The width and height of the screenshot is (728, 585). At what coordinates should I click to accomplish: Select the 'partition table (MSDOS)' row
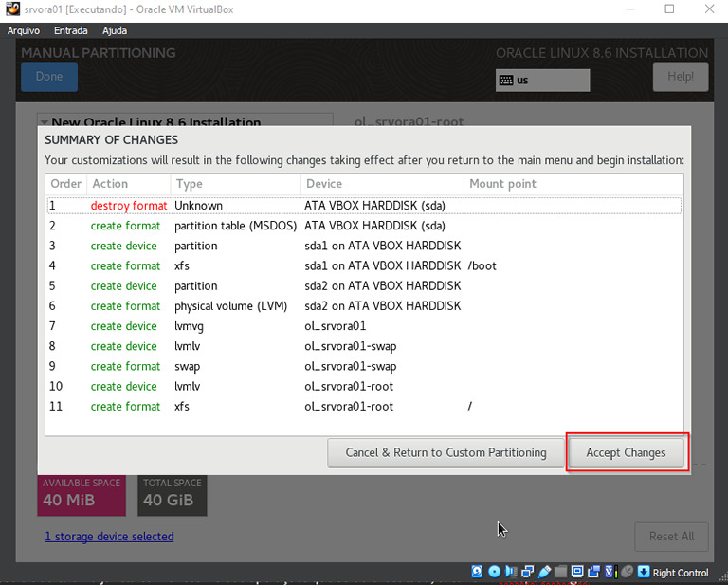tap(364, 226)
